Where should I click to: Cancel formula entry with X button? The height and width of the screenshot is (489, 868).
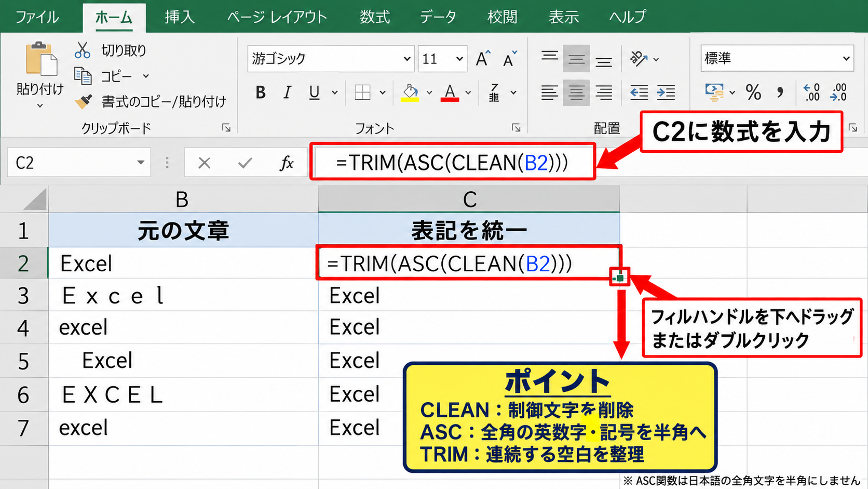pos(205,163)
